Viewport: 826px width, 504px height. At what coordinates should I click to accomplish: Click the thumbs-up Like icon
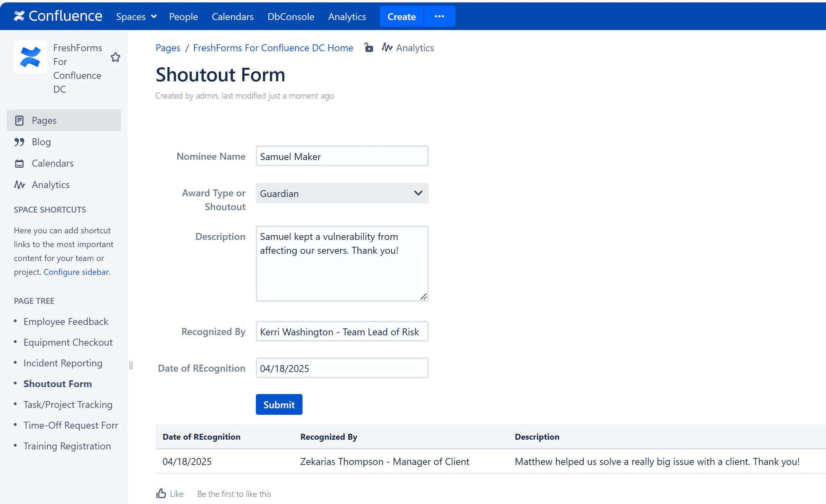161,493
